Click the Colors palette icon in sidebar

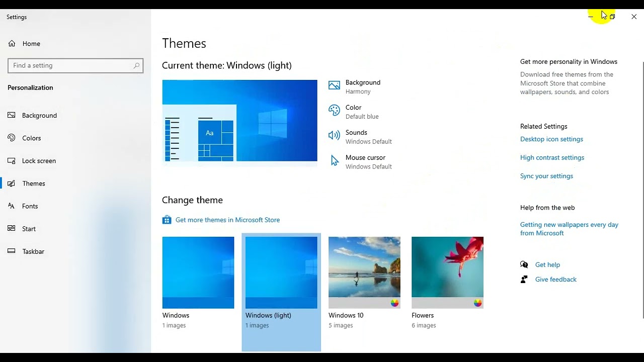coord(12,138)
